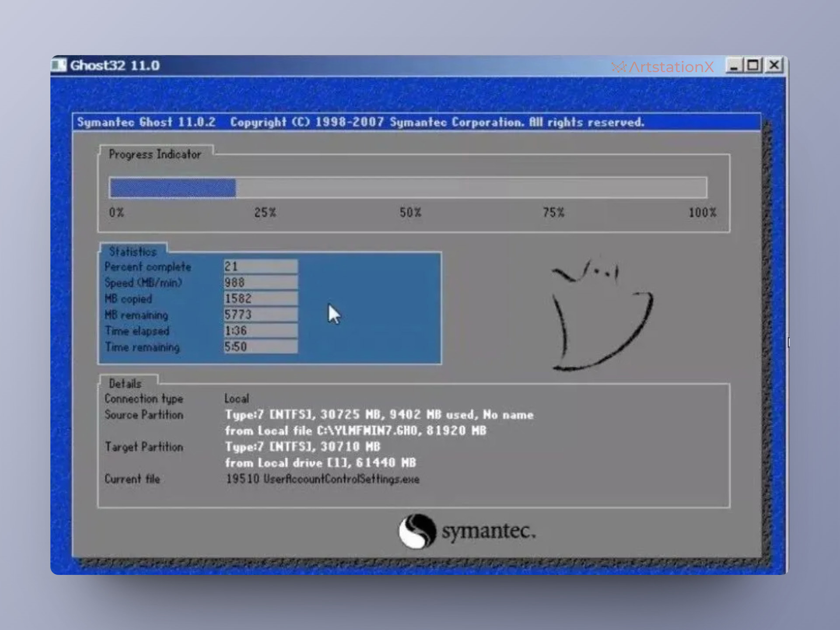This screenshot has height=630, width=840.
Task: Click the Speed (MB/min) label
Action: (x=143, y=283)
